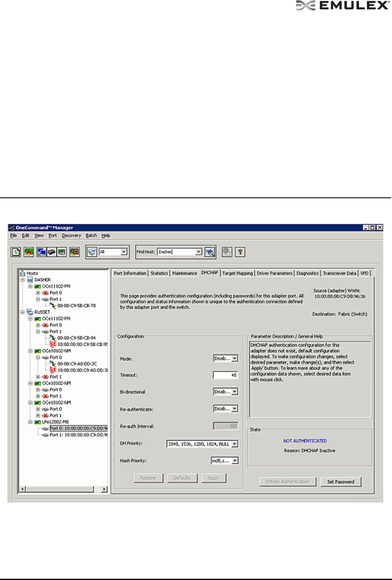This screenshot has height=580, width=392.
Task: Click the FCoE icon beside 10:00:00:00:C9:5B:CB
Action: pos(53,344)
